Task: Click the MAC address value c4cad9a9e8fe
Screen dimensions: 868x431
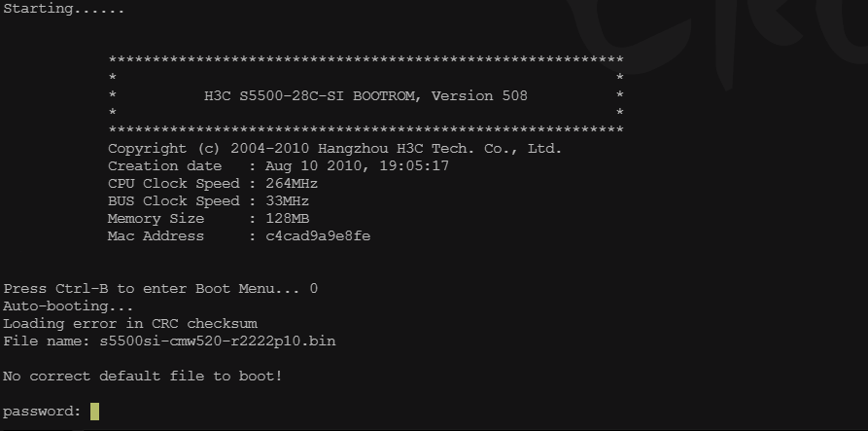Action: [x=317, y=236]
